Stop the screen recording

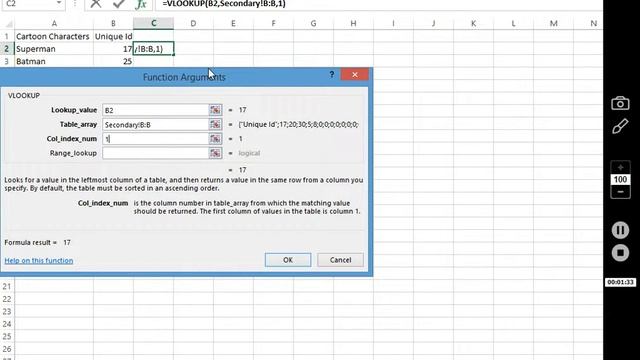620,253
